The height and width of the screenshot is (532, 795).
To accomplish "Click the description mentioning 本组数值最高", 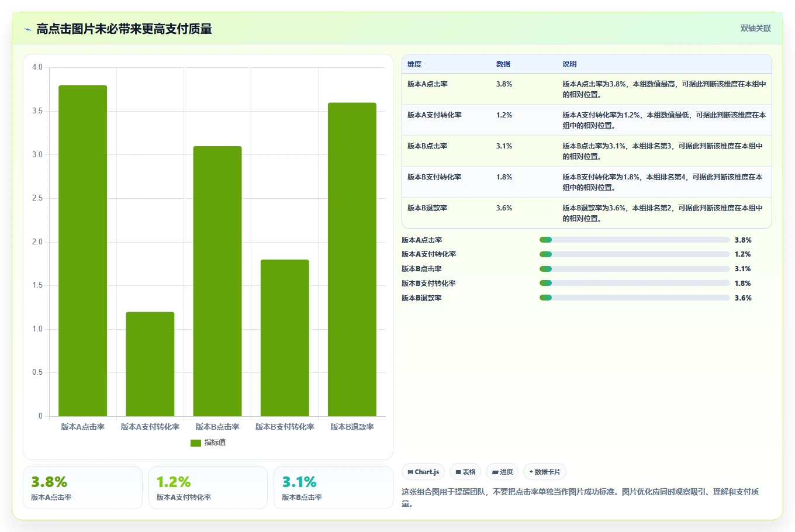I will [665, 89].
